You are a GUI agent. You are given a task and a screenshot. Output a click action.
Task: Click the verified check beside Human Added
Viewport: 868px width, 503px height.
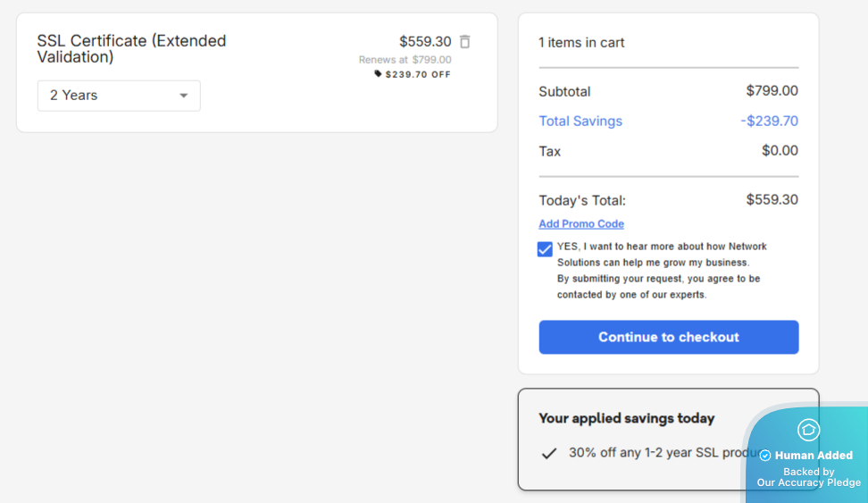coord(765,456)
